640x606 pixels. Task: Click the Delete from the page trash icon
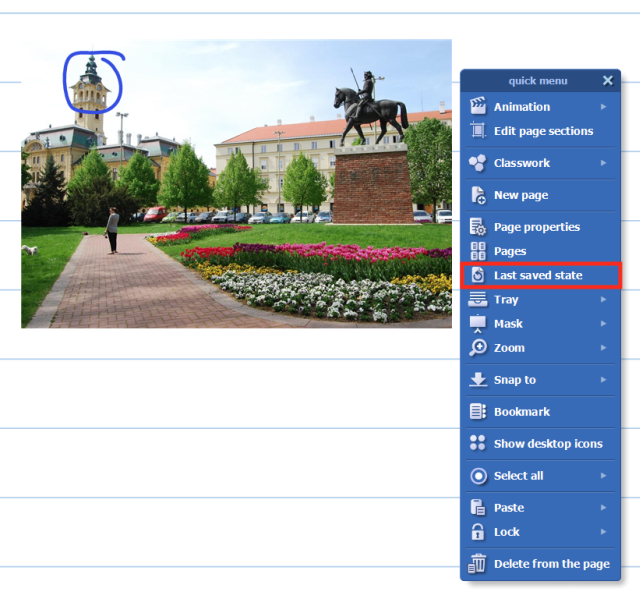click(478, 564)
